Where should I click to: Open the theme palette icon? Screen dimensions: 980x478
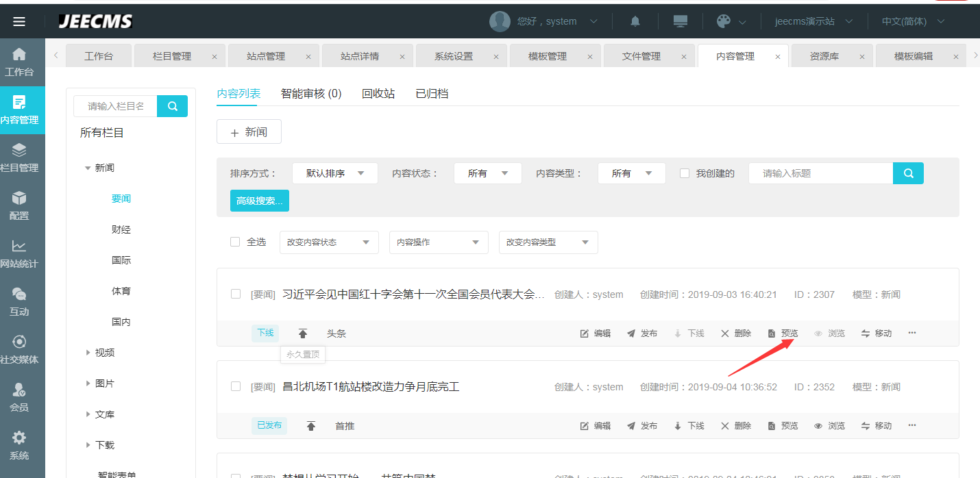pyautogui.click(x=724, y=21)
